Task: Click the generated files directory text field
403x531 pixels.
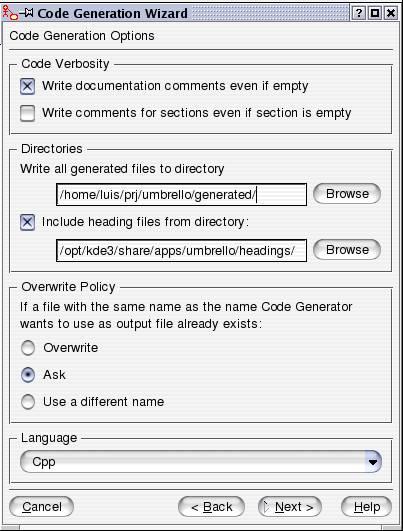Action: 182,195
